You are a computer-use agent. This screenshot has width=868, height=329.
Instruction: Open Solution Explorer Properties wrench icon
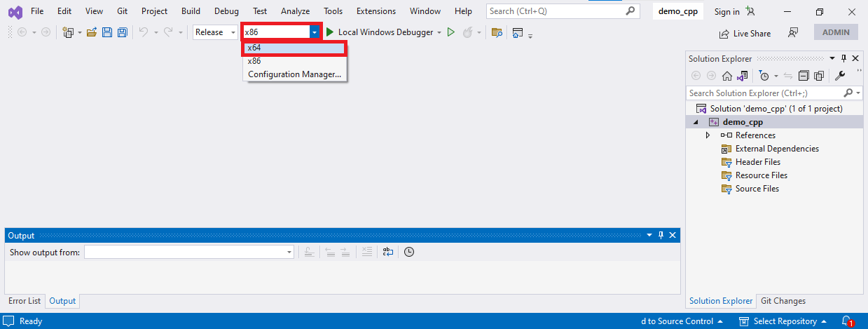(x=840, y=76)
